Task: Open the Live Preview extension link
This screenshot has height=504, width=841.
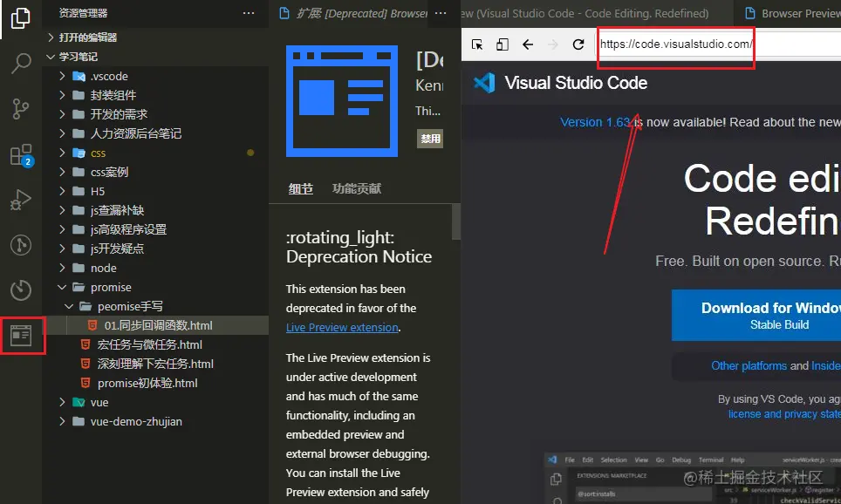Action: coord(341,327)
